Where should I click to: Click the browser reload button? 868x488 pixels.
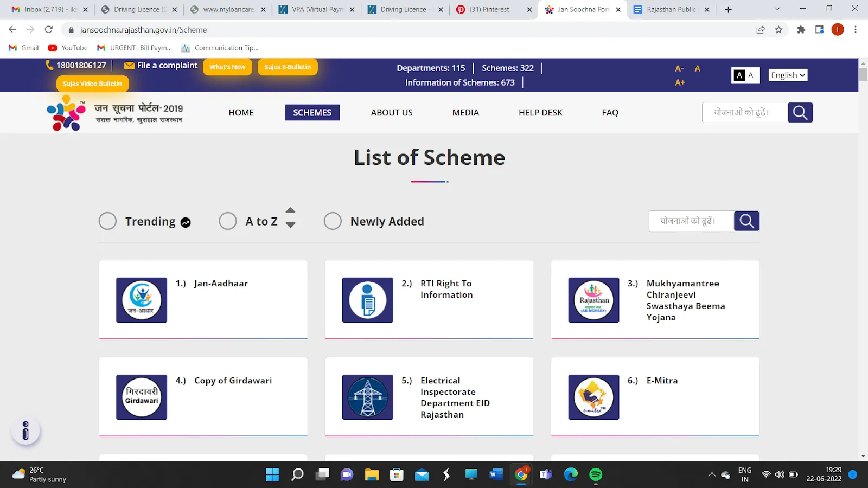(49, 30)
